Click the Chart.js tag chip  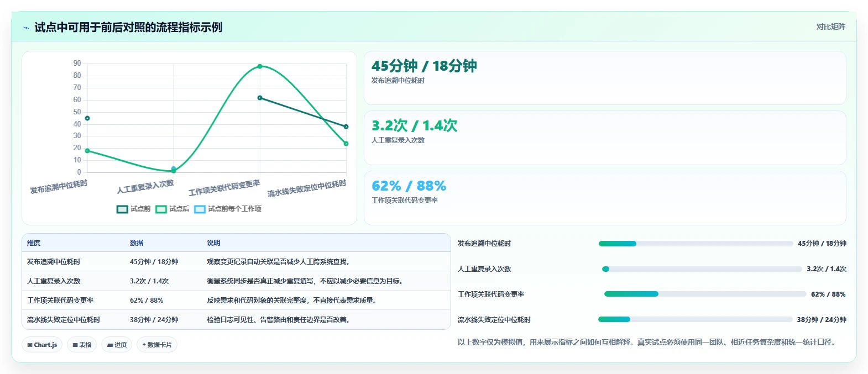tap(43, 345)
